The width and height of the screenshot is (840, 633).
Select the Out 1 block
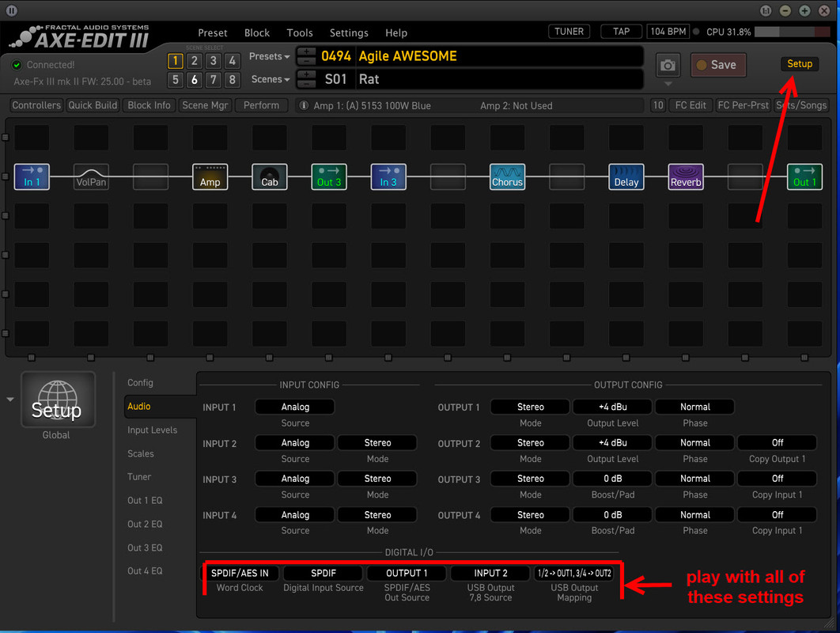pos(804,177)
